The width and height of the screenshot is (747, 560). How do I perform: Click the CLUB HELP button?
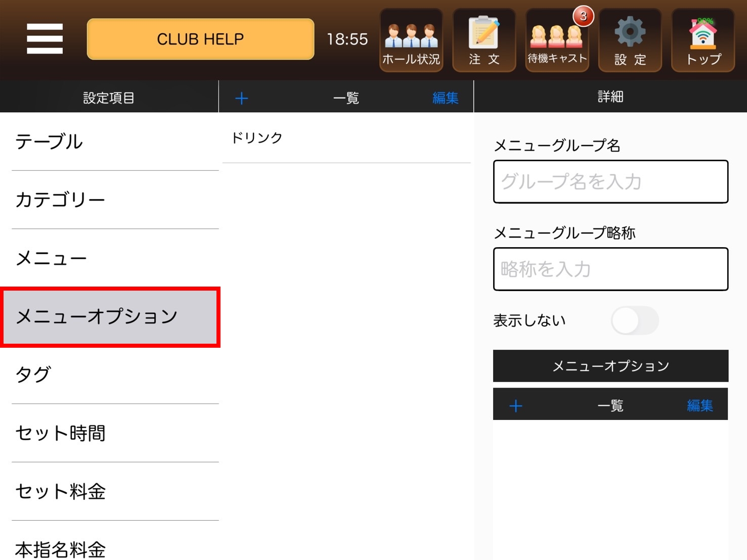(200, 39)
